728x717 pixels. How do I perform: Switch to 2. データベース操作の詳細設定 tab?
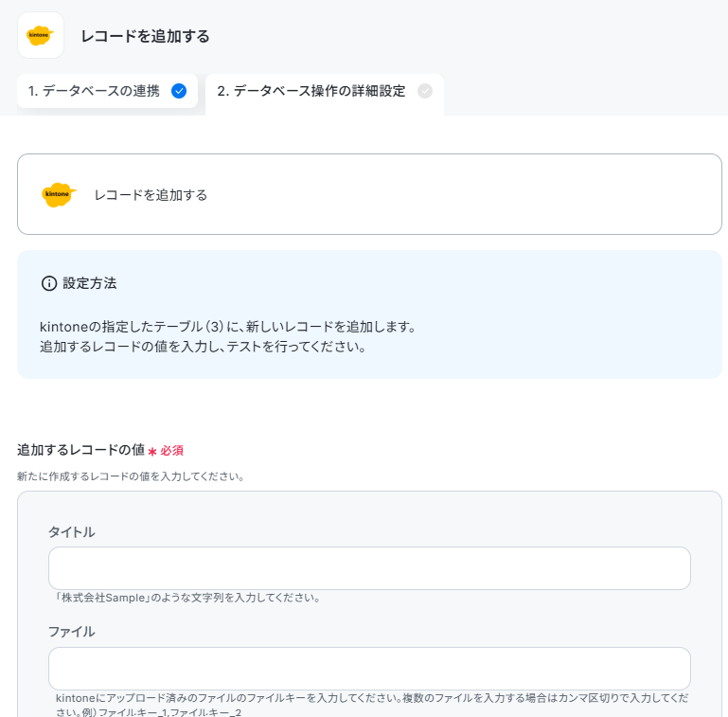(x=325, y=92)
